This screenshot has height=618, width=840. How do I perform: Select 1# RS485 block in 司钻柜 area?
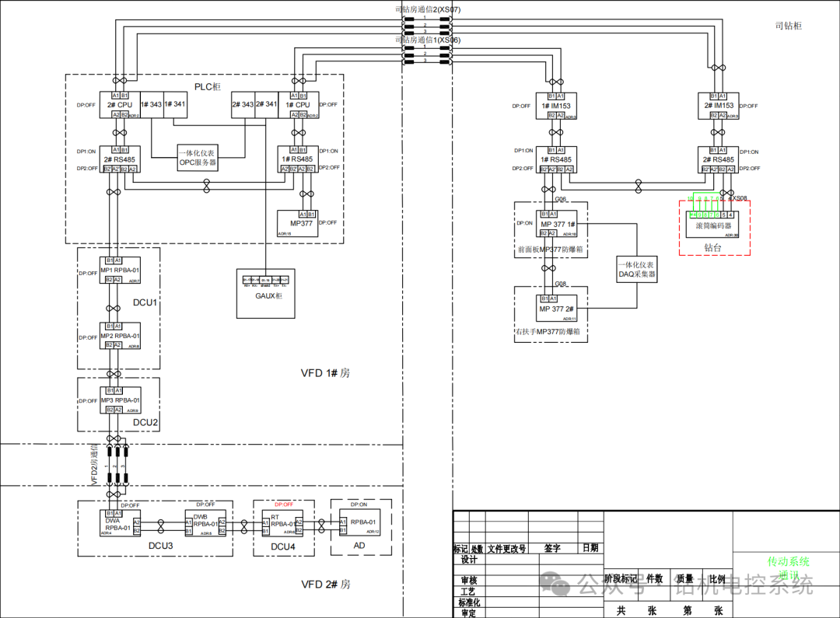(x=556, y=159)
